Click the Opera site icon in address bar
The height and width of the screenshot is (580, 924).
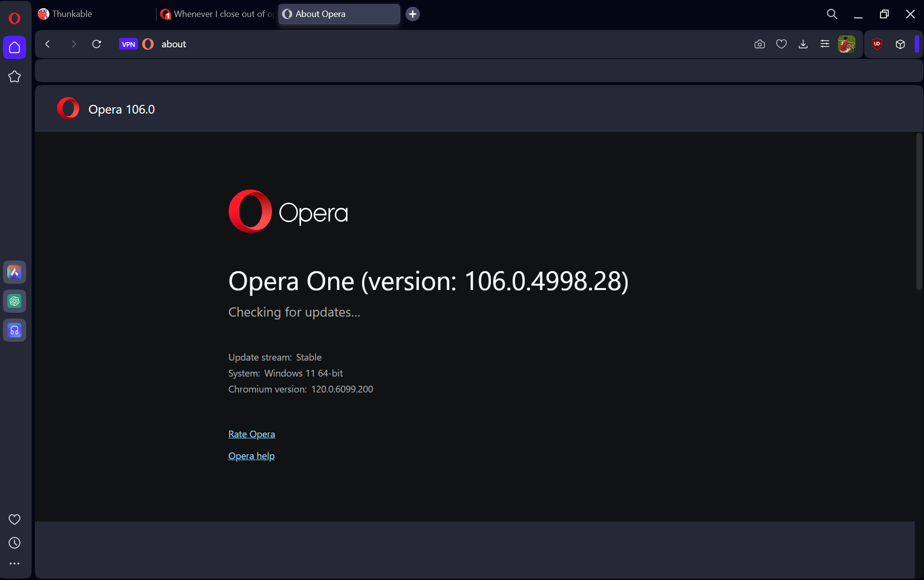coord(148,44)
